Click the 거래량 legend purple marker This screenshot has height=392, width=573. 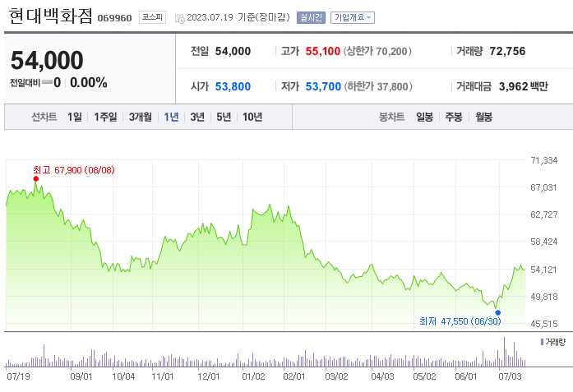pyautogui.click(x=542, y=342)
